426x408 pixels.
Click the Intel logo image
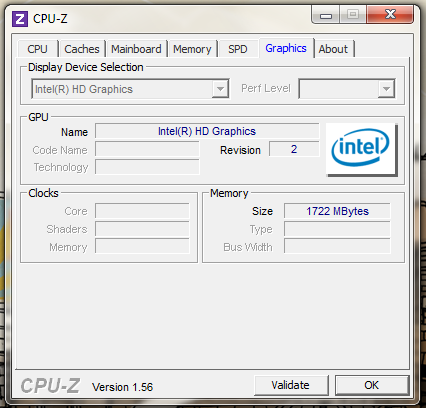pyautogui.click(x=361, y=149)
